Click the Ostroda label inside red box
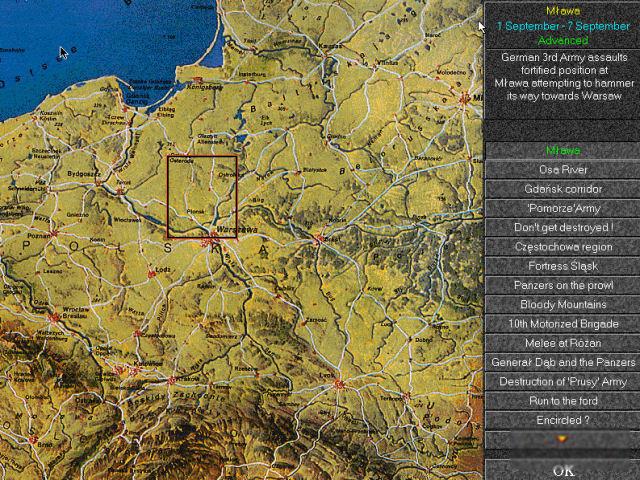This screenshot has height=480, width=640. click(x=182, y=161)
